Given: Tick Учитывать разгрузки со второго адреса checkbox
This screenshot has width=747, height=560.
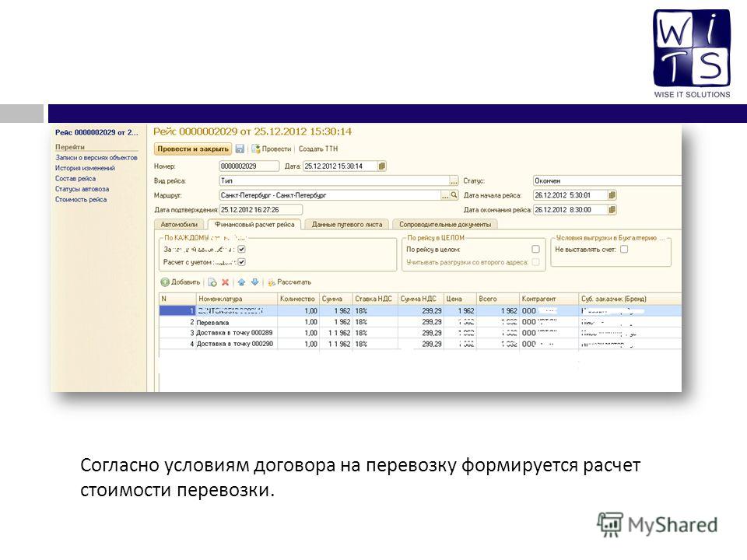Looking at the screenshot, I should point(535,262).
